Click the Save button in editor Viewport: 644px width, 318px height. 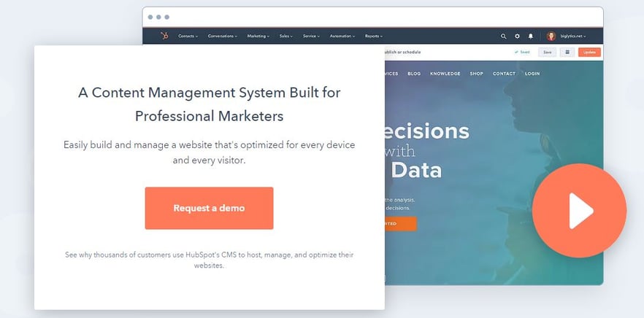click(x=548, y=52)
